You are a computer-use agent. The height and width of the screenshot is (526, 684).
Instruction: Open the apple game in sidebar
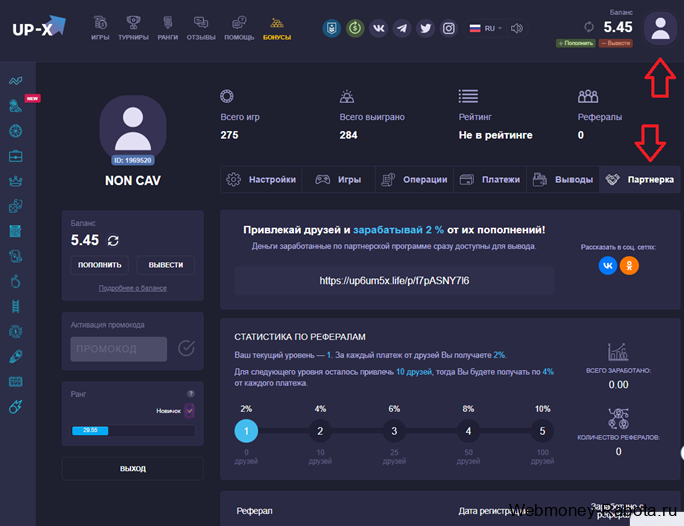[x=16, y=282]
